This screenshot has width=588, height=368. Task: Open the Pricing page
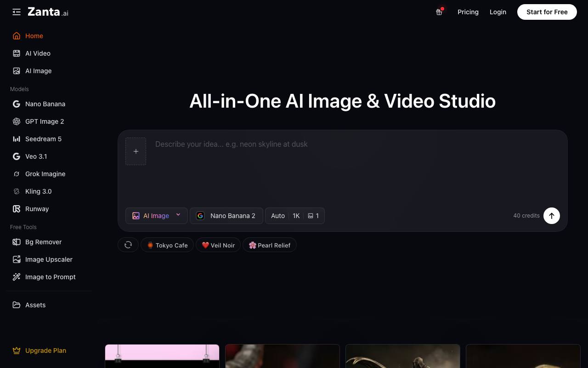coord(468,12)
